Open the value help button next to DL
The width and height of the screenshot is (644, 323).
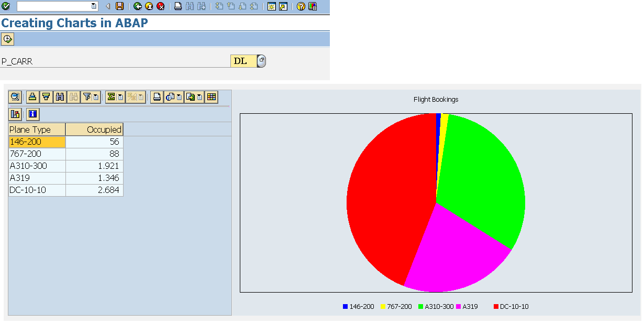coord(262,61)
